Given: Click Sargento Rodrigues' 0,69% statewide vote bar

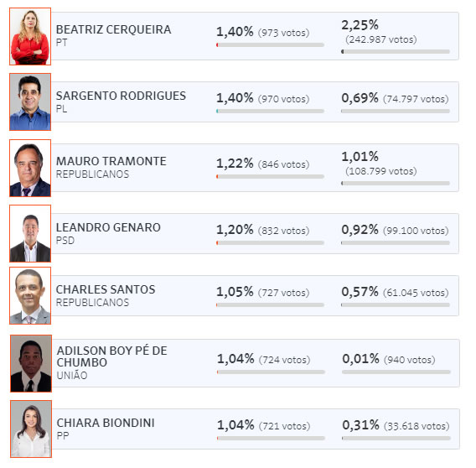Looking at the screenshot, I should pyautogui.click(x=396, y=112).
